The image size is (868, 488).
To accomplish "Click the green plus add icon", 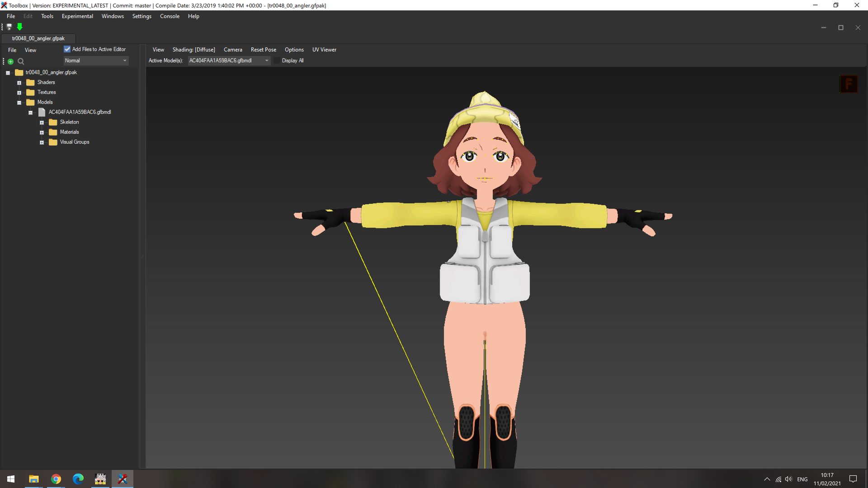I will click(x=10, y=61).
